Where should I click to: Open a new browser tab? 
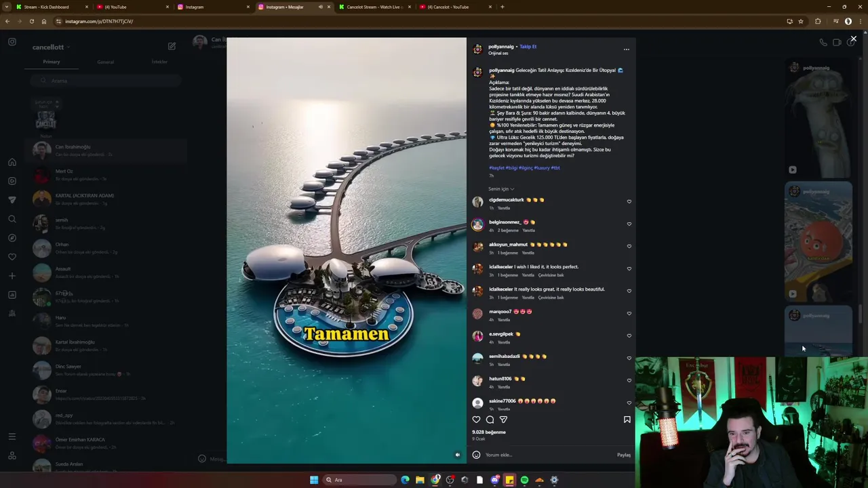point(502,7)
